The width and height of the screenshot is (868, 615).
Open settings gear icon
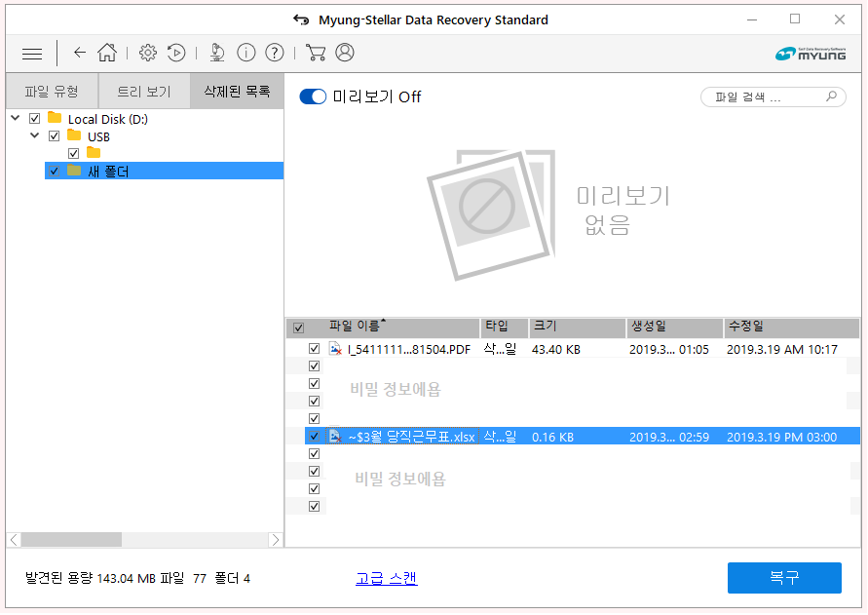pos(148,53)
